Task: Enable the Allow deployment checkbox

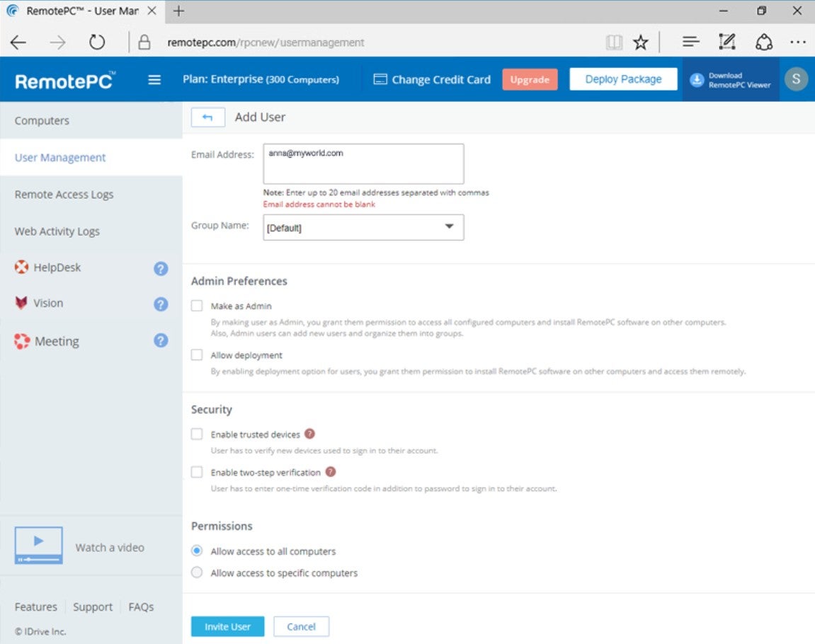Action: (197, 355)
